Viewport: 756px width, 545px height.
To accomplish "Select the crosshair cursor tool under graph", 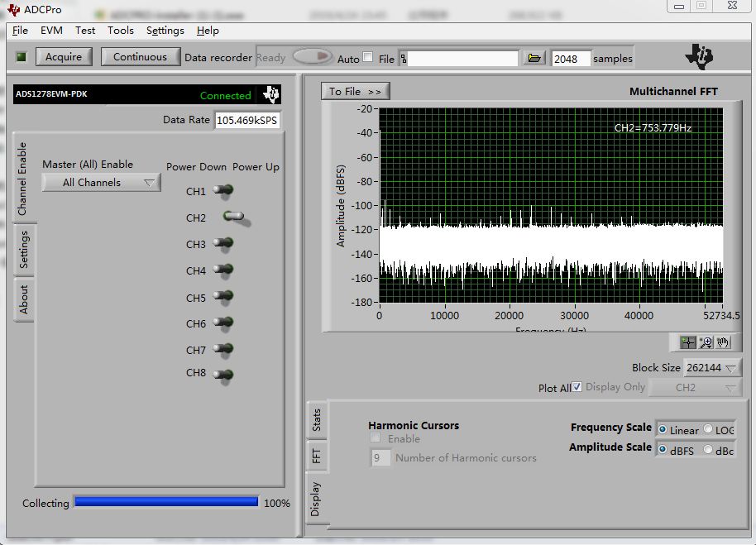I will click(688, 342).
